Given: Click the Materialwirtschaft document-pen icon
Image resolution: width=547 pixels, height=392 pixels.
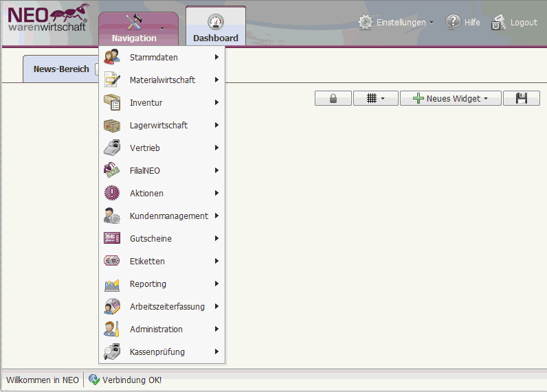Looking at the screenshot, I should (x=112, y=80).
